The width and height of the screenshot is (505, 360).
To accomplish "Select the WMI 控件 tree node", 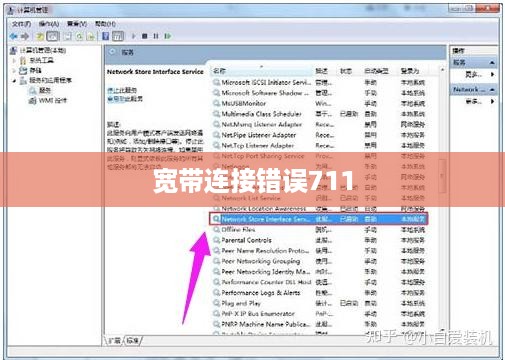I will coord(53,100).
